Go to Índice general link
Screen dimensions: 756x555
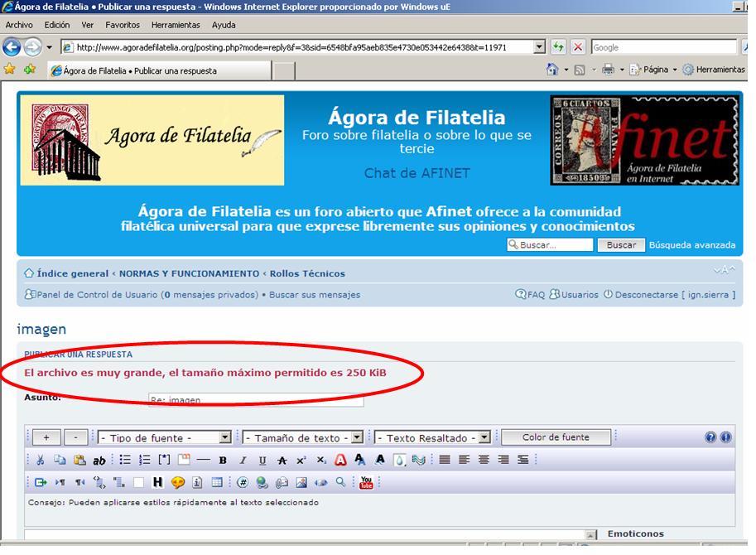coord(73,273)
